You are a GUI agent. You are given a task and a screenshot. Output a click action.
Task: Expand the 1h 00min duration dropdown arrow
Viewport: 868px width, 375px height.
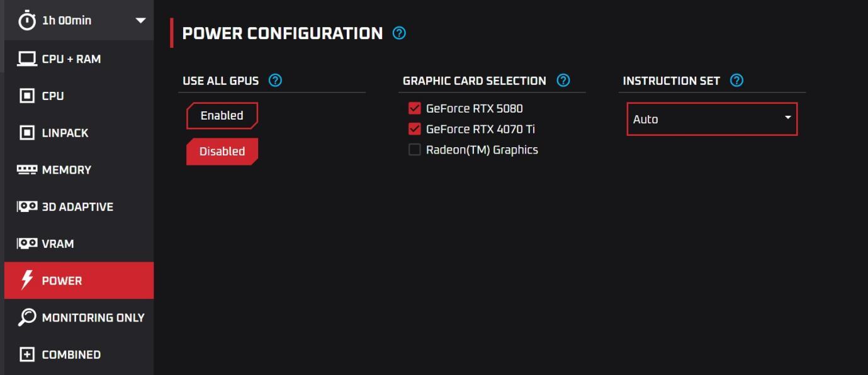140,21
